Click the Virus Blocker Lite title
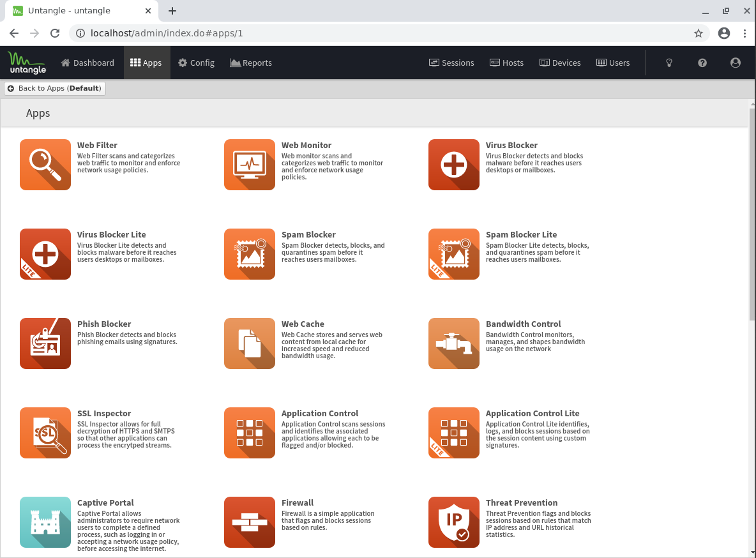The image size is (756, 558). click(x=111, y=234)
